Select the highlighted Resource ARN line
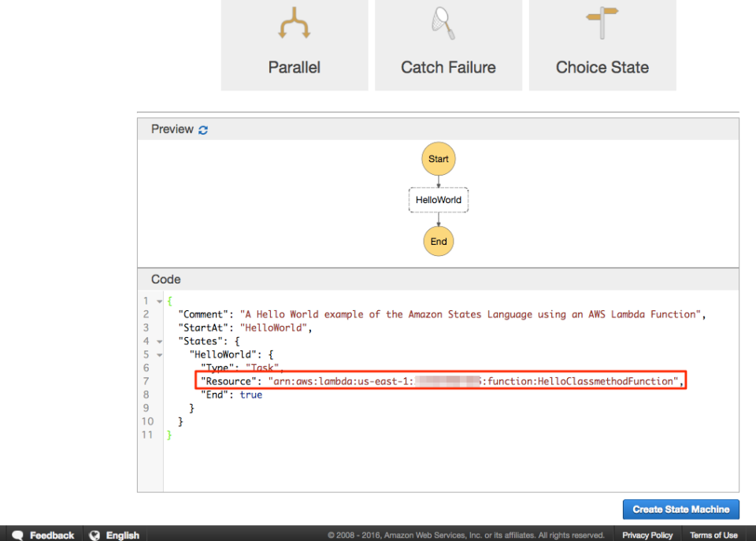Viewport: 756px width, 541px height. click(x=441, y=381)
